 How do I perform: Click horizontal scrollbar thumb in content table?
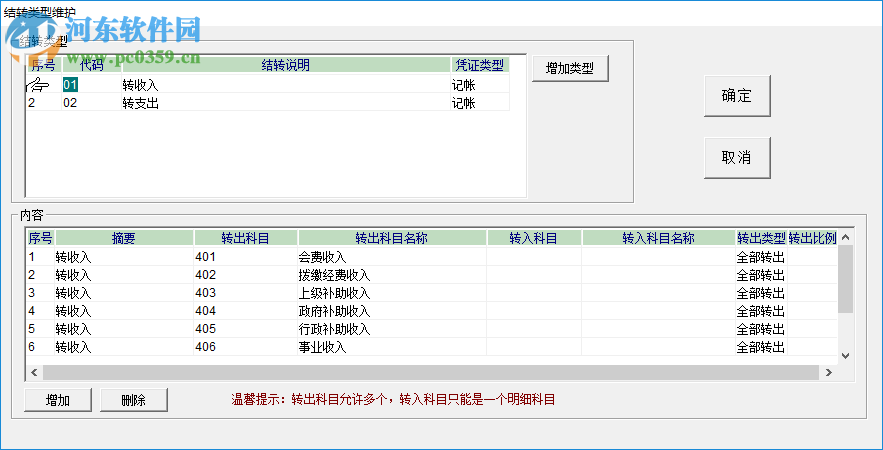tap(431, 372)
